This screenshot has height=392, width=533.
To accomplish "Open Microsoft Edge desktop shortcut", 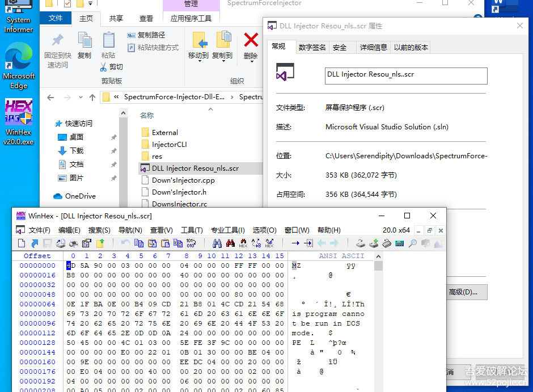I will tap(19, 66).
